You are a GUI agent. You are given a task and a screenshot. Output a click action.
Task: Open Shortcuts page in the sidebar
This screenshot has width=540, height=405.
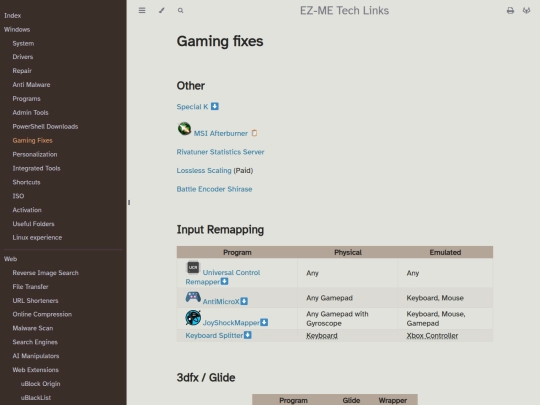point(26,182)
